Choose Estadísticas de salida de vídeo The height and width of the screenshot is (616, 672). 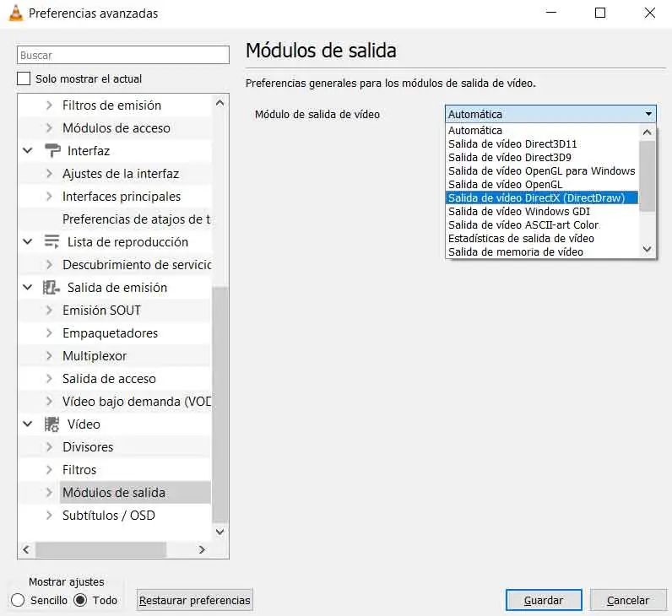542,238
